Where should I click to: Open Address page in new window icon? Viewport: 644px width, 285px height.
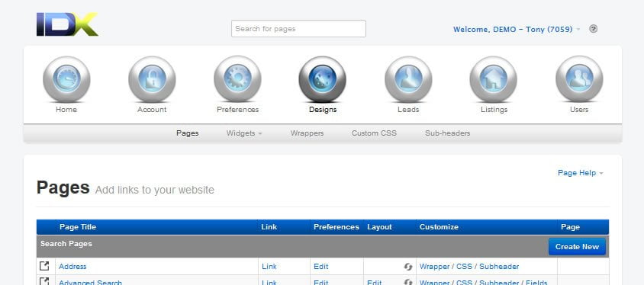(44, 266)
